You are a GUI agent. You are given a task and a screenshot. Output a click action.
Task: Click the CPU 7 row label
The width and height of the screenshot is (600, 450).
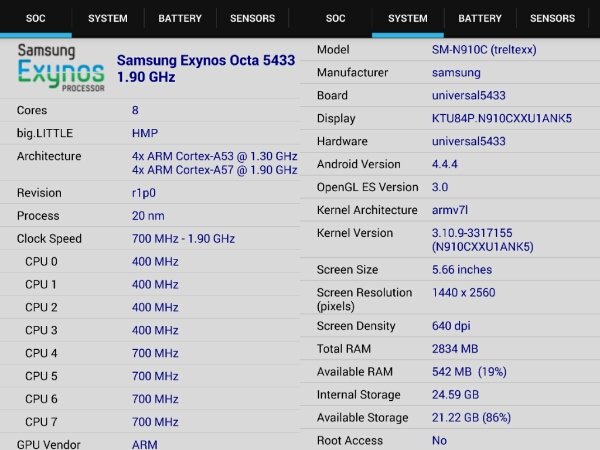point(41,422)
